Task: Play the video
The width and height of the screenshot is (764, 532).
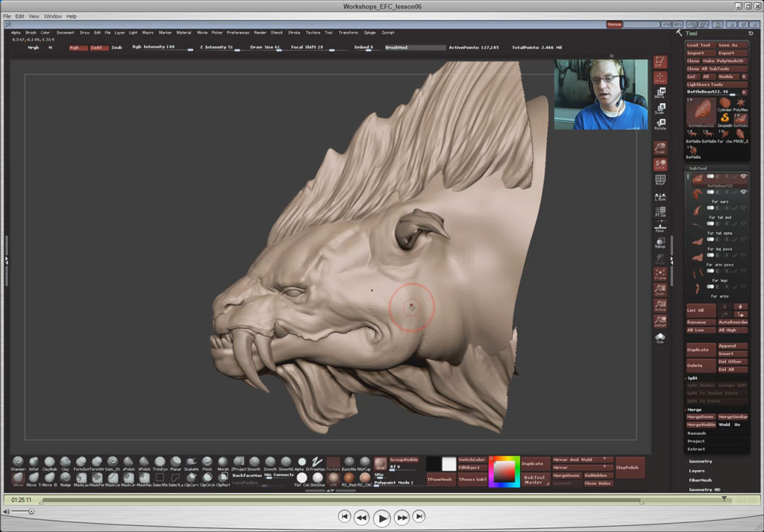Action: 381,519
